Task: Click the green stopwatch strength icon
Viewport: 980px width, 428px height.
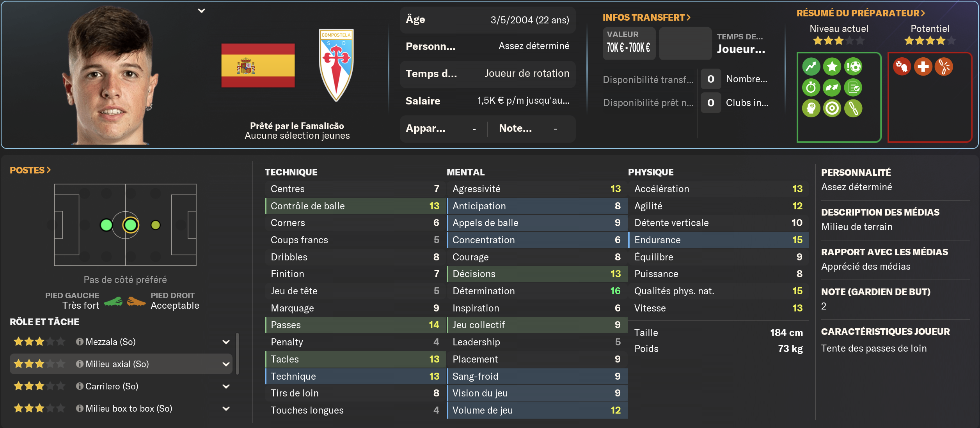Action: tap(811, 88)
